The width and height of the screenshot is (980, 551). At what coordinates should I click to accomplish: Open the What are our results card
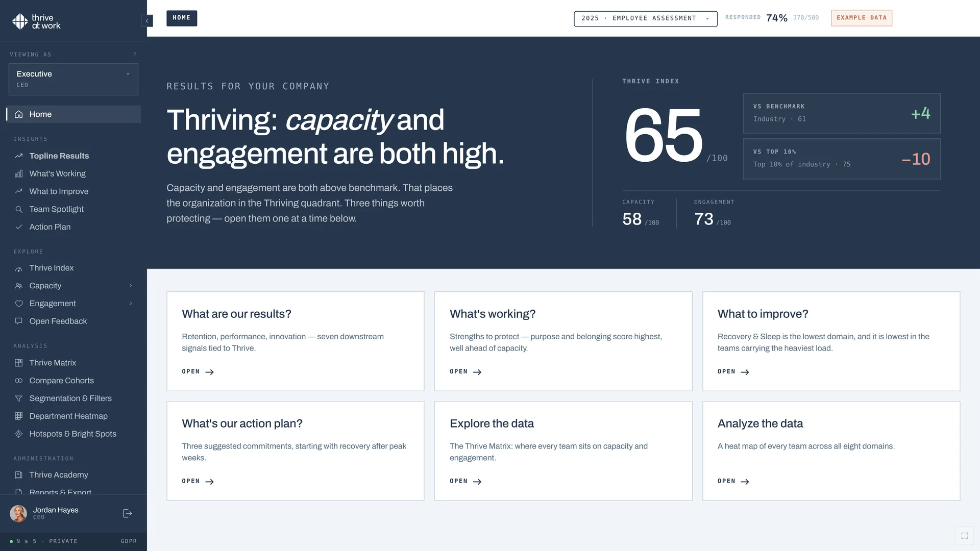(x=296, y=341)
